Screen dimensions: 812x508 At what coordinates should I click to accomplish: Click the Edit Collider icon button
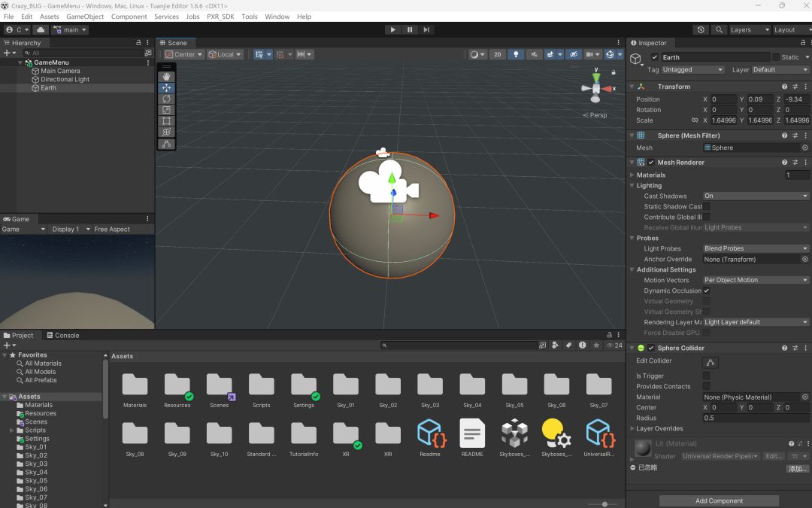(x=710, y=363)
